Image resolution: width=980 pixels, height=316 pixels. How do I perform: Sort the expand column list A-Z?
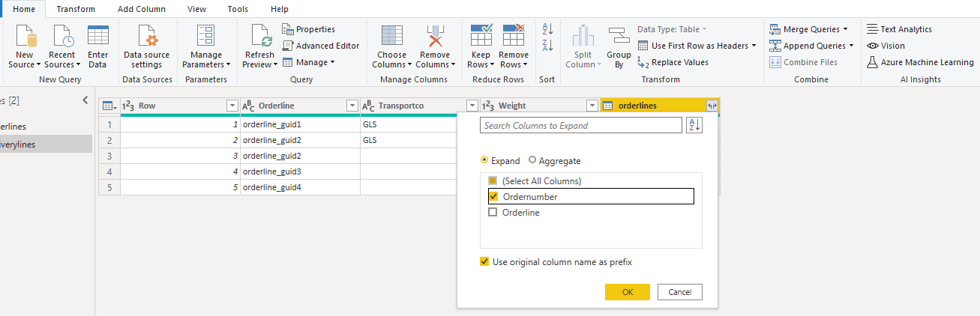click(x=694, y=126)
